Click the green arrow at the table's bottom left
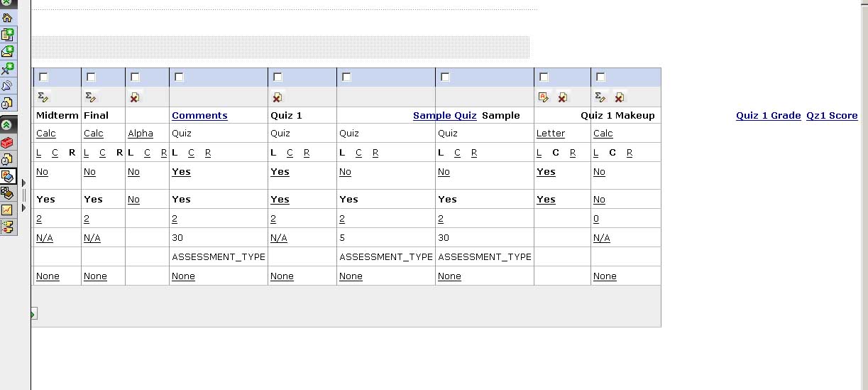 click(33, 314)
